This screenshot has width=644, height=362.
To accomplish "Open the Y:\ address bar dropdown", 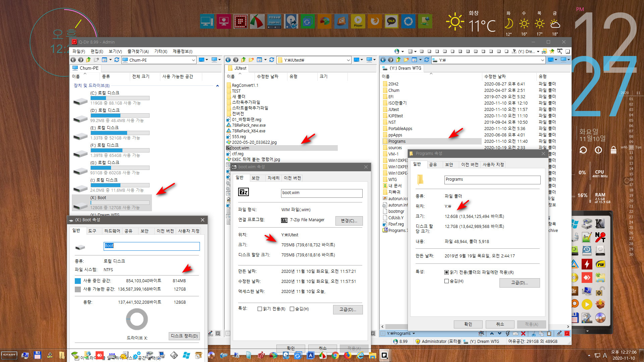I will point(542,60).
